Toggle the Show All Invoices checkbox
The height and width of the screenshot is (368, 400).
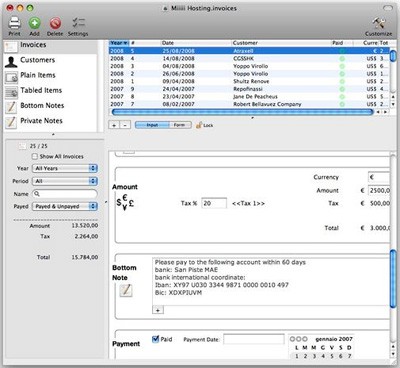coord(35,156)
